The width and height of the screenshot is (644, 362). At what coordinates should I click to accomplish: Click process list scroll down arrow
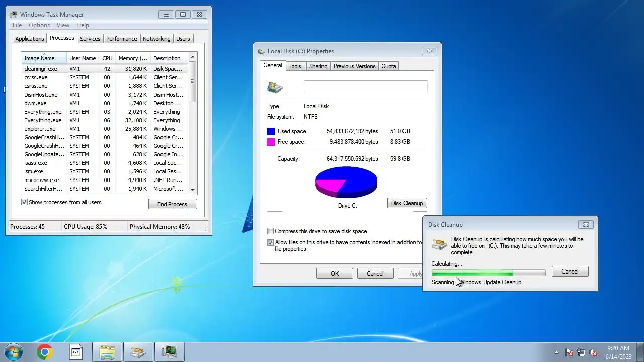point(192,190)
